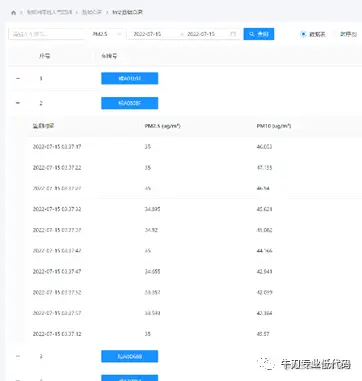Click the serial number column header
The image size is (362, 381).
(x=44, y=56)
